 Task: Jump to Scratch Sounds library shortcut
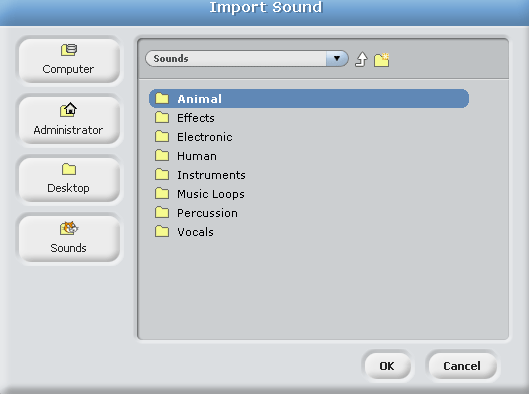pos(69,239)
